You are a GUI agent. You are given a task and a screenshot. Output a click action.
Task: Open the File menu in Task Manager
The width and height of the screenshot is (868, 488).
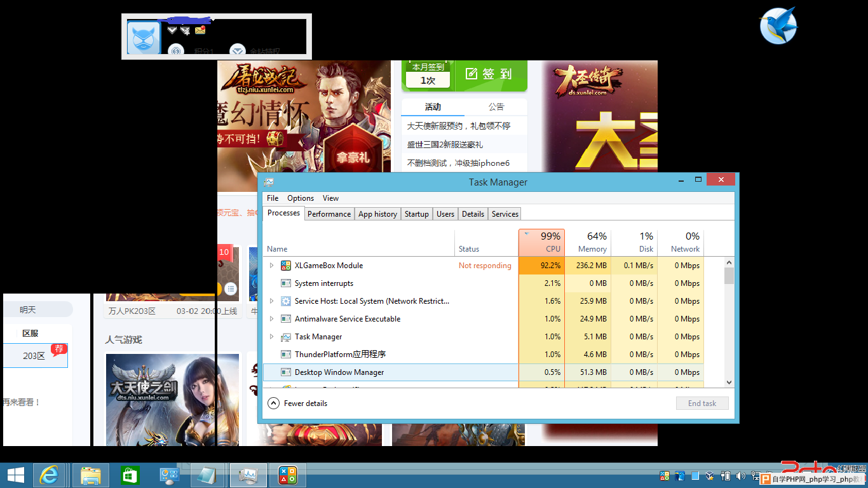coord(273,198)
